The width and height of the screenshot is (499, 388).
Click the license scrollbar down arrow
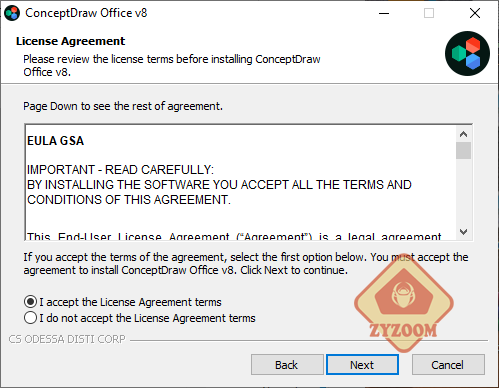click(463, 231)
